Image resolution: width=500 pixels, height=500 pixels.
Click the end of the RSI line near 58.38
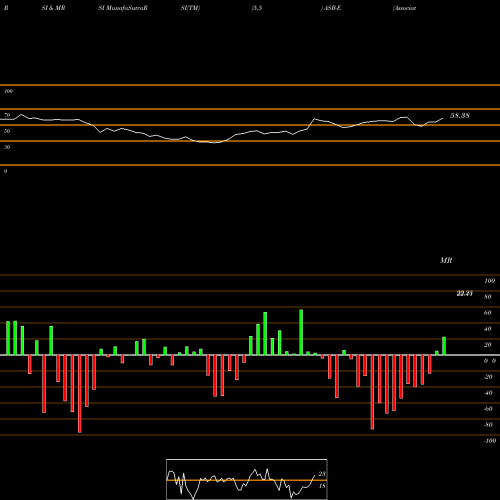click(443, 118)
